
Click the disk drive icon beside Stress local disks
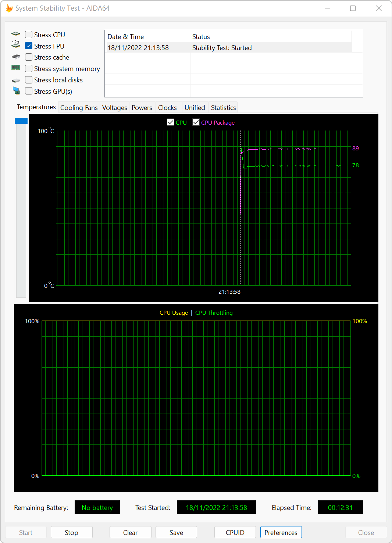coord(15,81)
